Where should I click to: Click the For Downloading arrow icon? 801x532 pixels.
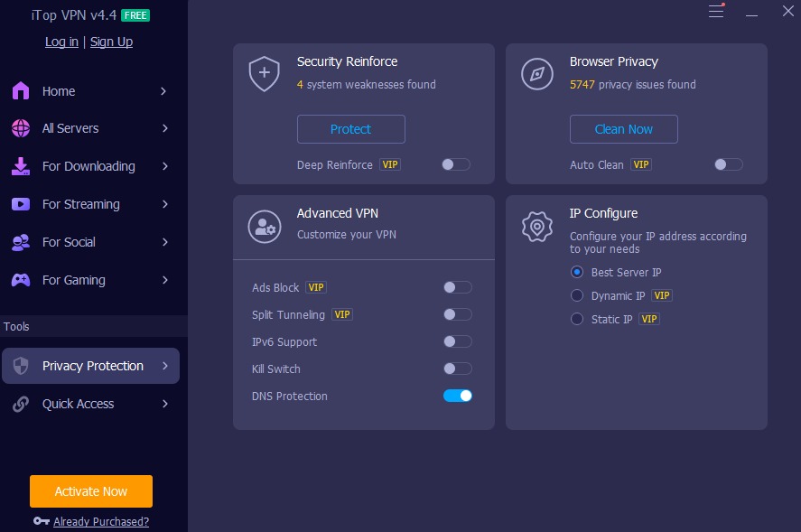(20, 166)
